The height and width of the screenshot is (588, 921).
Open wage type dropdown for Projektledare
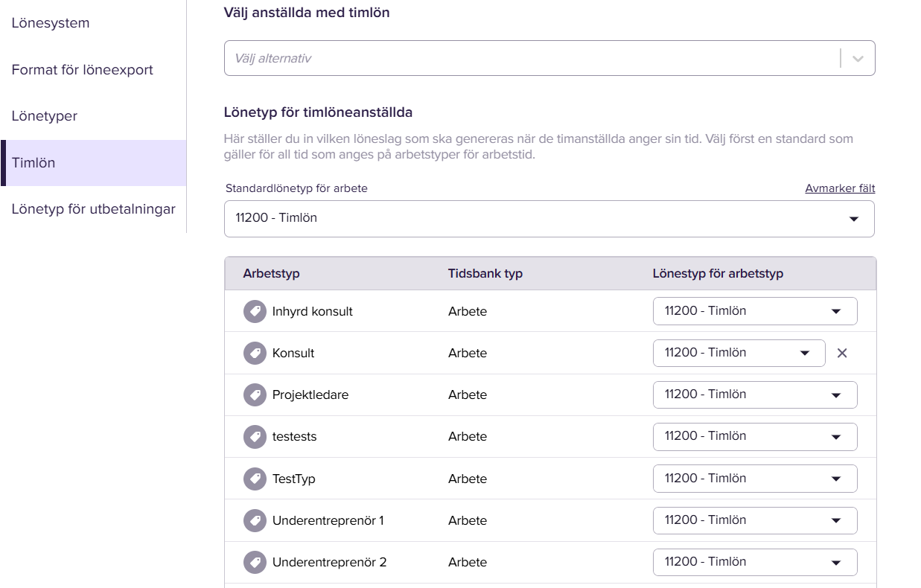pyautogui.click(x=755, y=394)
